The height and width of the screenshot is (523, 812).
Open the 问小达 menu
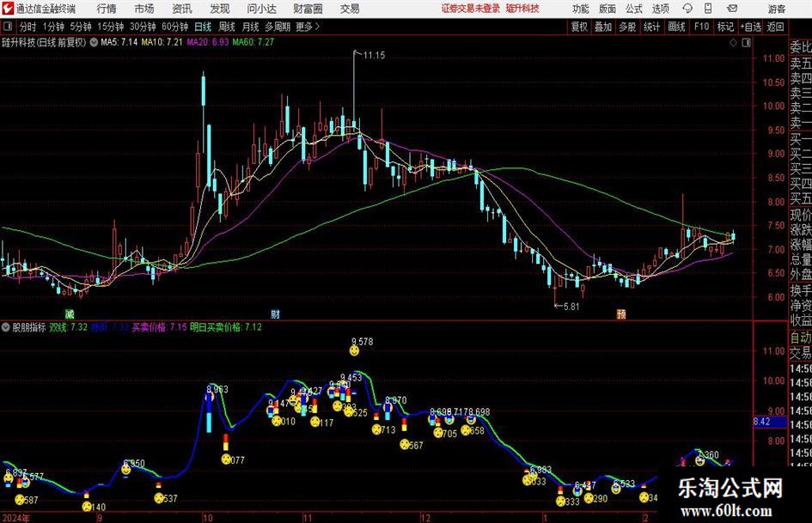pyautogui.click(x=261, y=9)
